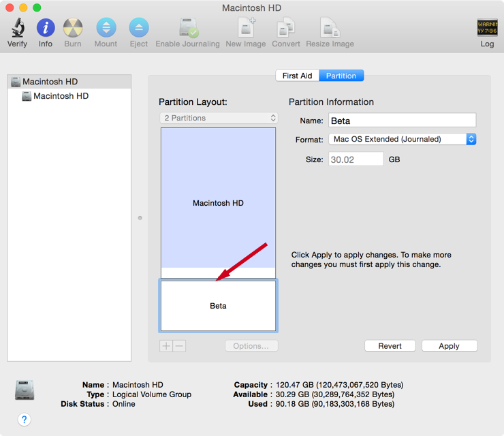Click the Disk Status Online text
504x436 pixels.
[124, 404]
